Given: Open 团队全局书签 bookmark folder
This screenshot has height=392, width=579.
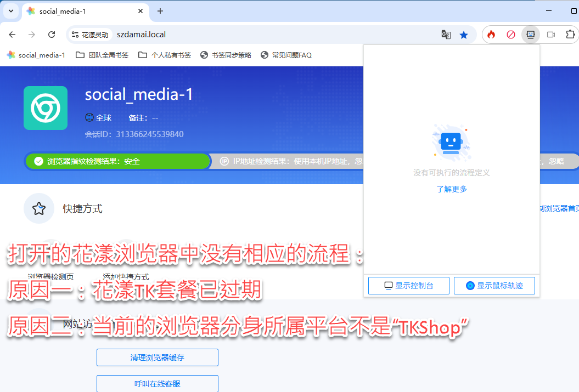Looking at the screenshot, I should (x=102, y=55).
